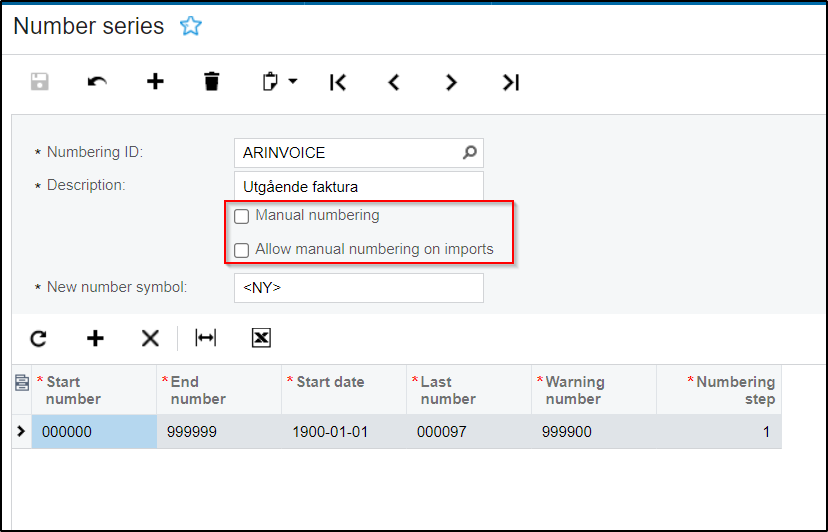Add a new row to the grid

[x=95, y=338]
